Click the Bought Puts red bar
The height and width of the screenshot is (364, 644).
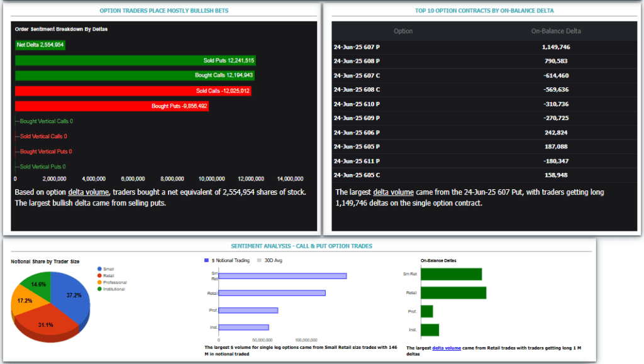pos(111,106)
